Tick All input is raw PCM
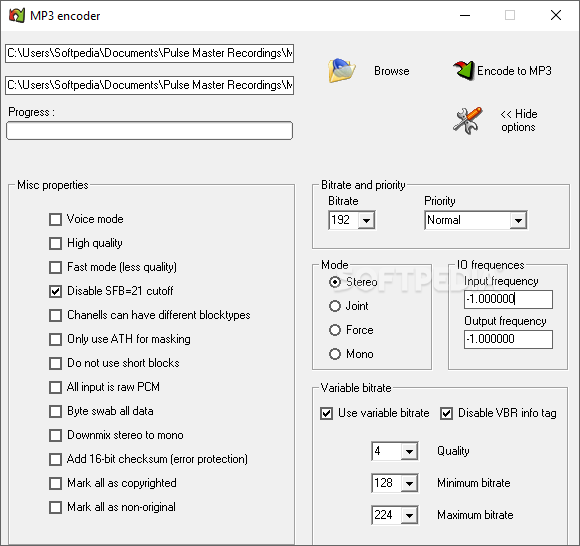 click(x=55, y=387)
